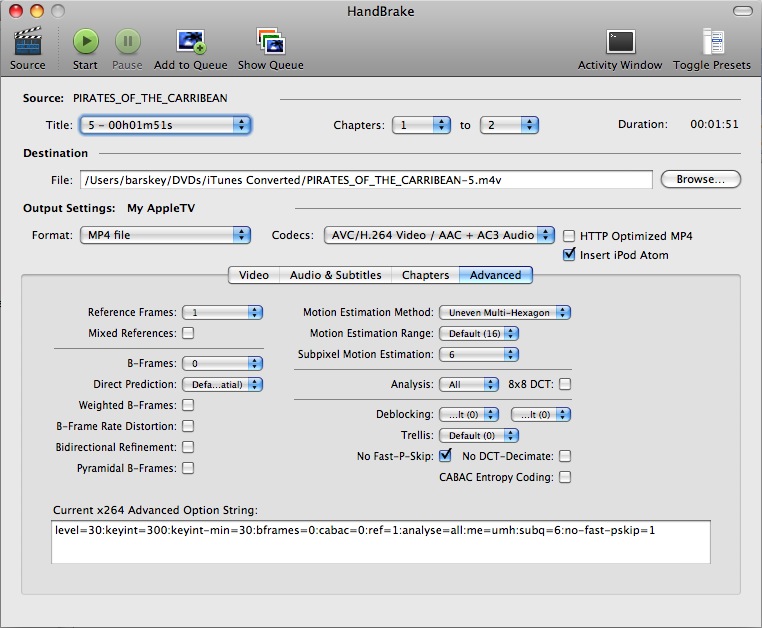Open the Analysis dropdown set to All
Image resolution: width=762 pixels, height=628 pixels.
tap(468, 384)
